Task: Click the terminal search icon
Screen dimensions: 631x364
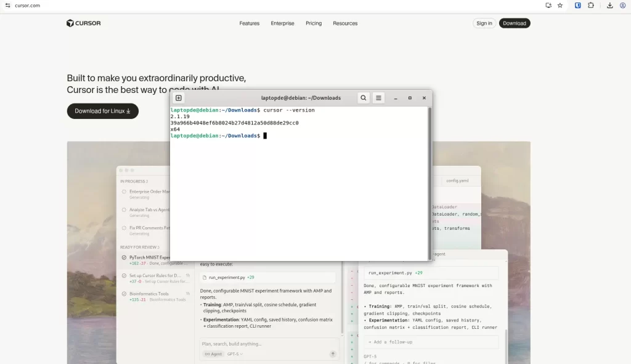Action: coord(364,98)
